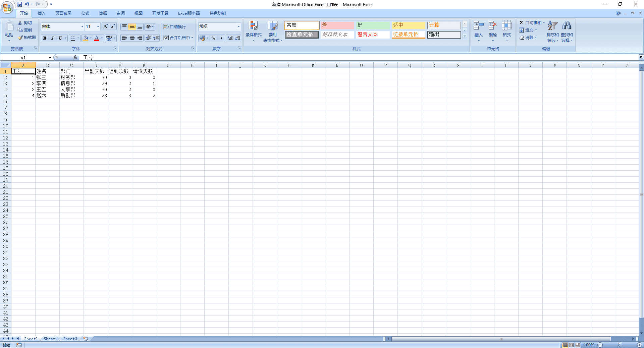Image resolution: width=644 pixels, height=348 pixels.
Task: Open the font size 11 dropdown
Action: [98, 26]
